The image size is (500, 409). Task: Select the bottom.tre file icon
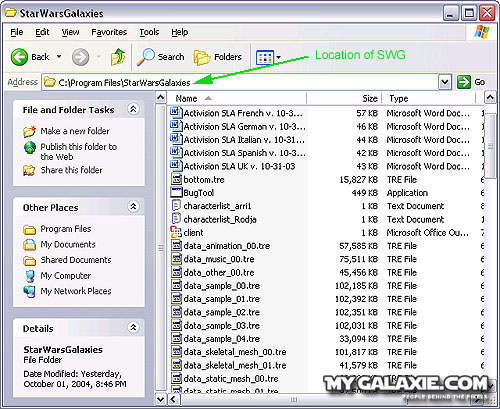tap(176, 179)
